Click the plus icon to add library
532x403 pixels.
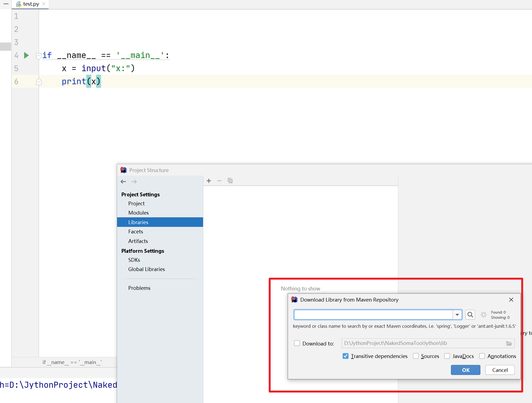[209, 181]
